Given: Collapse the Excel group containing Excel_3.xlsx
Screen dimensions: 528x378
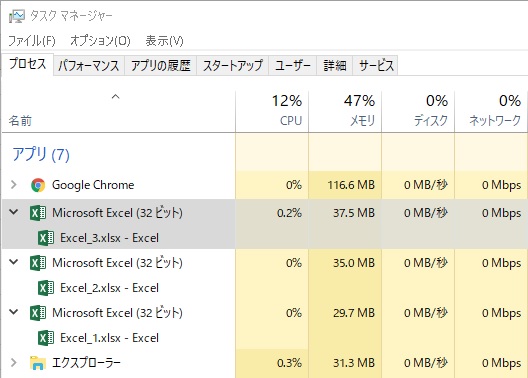Looking at the screenshot, I should (14, 212).
